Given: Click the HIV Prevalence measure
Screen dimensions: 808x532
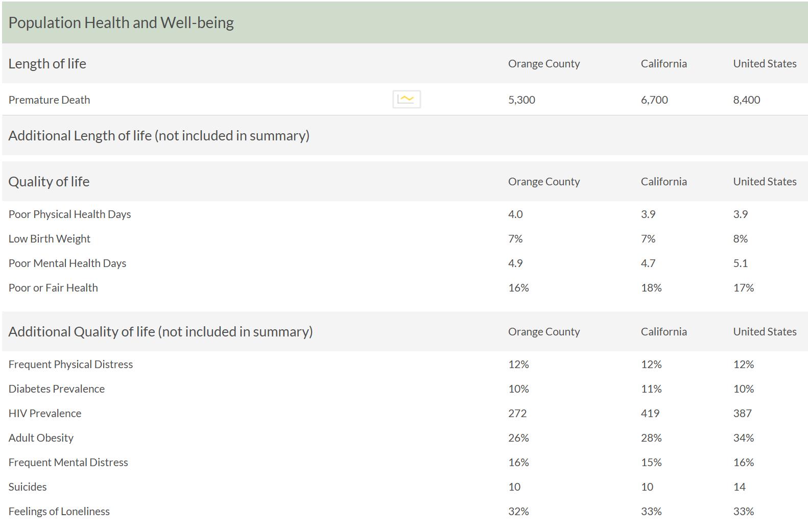Looking at the screenshot, I should [45, 414].
